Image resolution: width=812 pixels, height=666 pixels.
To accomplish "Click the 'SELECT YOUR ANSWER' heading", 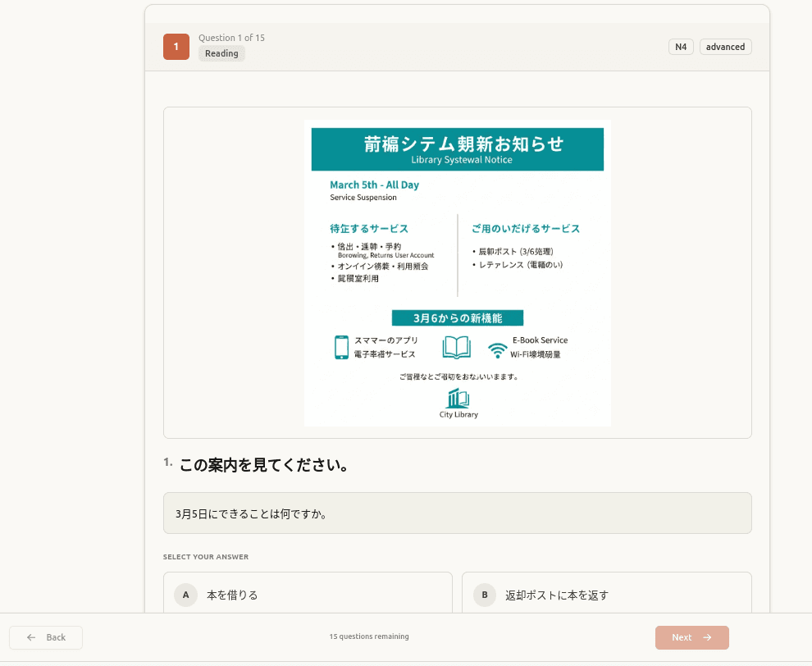I will 206,557.
